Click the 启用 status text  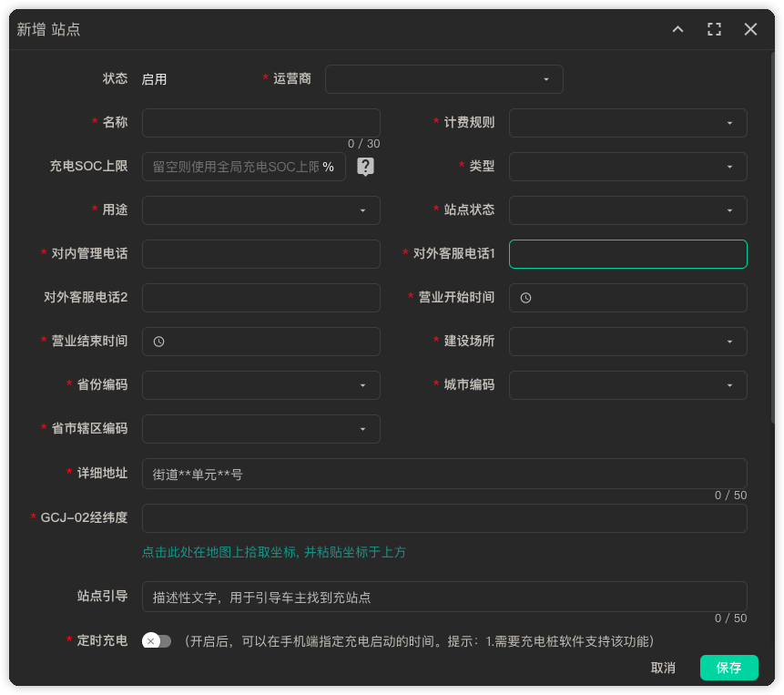point(154,79)
